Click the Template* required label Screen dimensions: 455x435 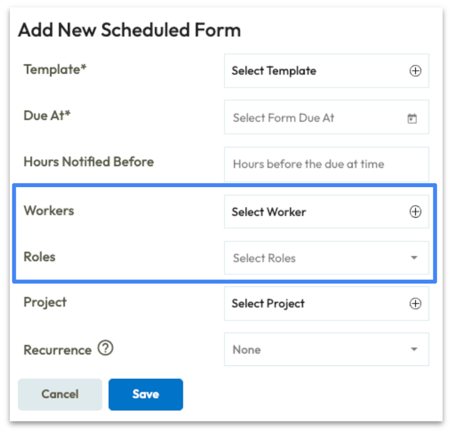click(55, 69)
